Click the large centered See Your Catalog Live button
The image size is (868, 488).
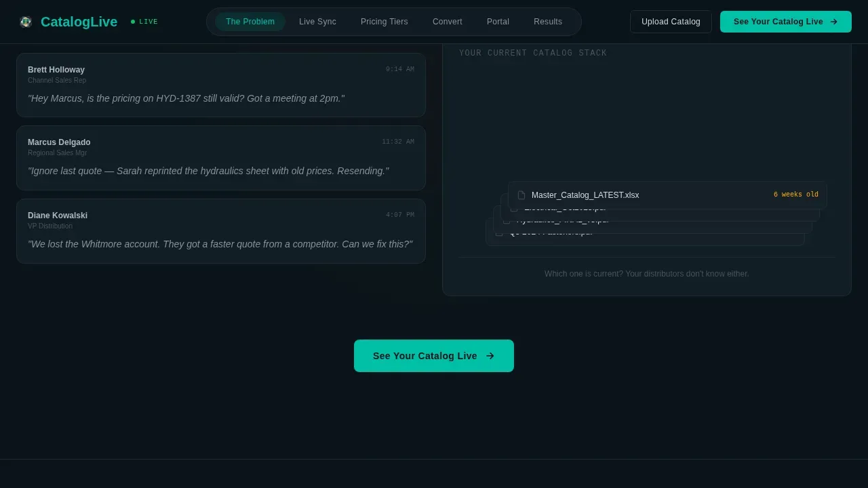pyautogui.click(x=434, y=356)
